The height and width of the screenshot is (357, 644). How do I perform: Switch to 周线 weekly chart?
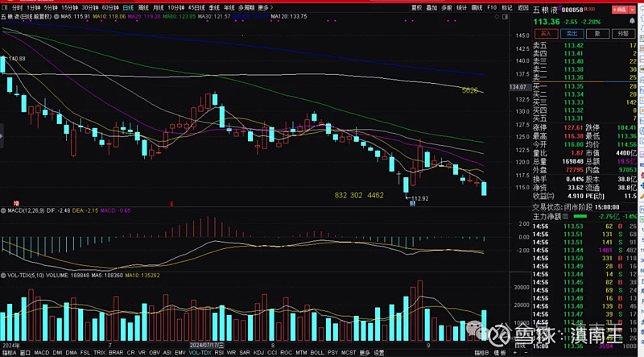[143, 8]
